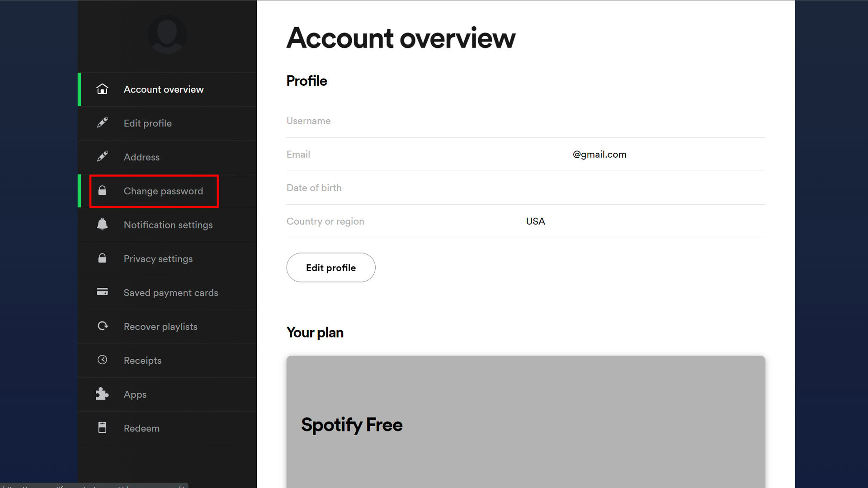This screenshot has height=488, width=868.
Task: Click the Redeem card icon
Action: pyautogui.click(x=102, y=427)
